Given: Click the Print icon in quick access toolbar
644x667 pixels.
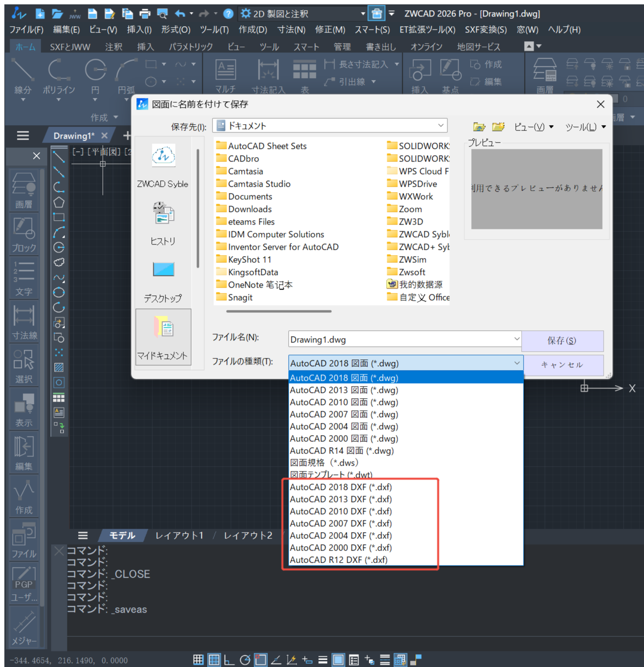Looking at the screenshot, I should [x=145, y=14].
